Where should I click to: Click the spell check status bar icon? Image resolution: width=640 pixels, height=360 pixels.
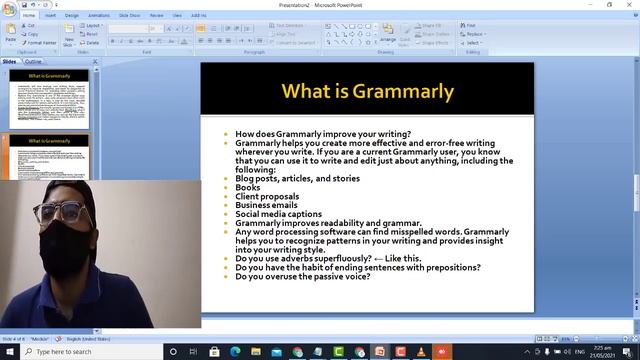(x=58, y=339)
